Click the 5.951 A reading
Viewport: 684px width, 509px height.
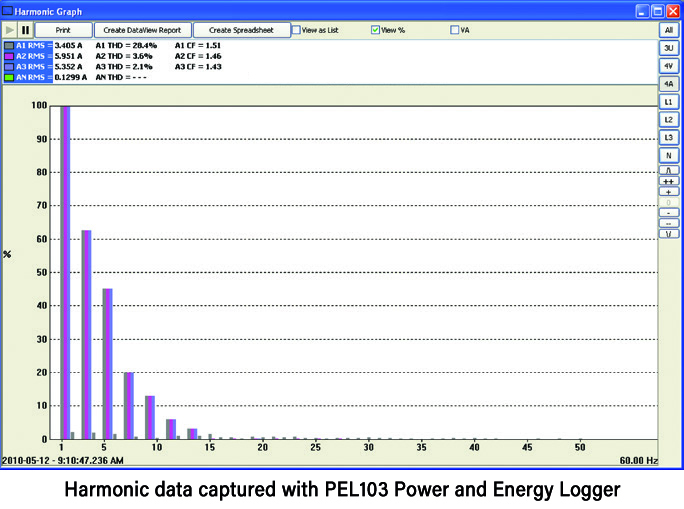click(68, 56)
